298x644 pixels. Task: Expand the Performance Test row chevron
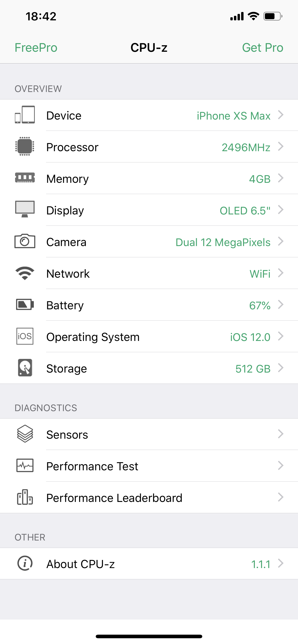(280, 466)
